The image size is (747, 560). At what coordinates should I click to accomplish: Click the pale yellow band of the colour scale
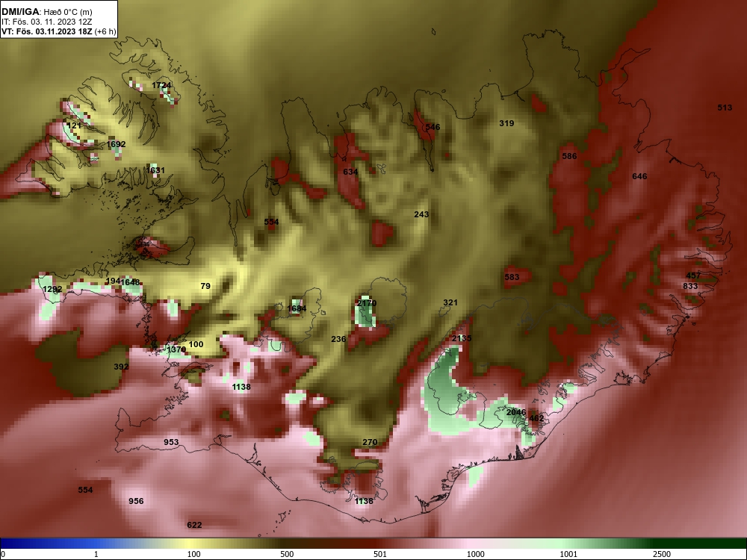point(188,544)
